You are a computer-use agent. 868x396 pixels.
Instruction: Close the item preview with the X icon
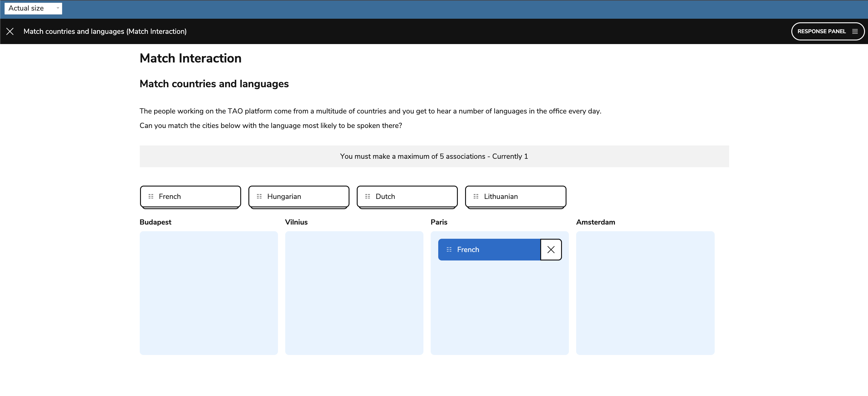pyautogui.click(x=10, y=31)
